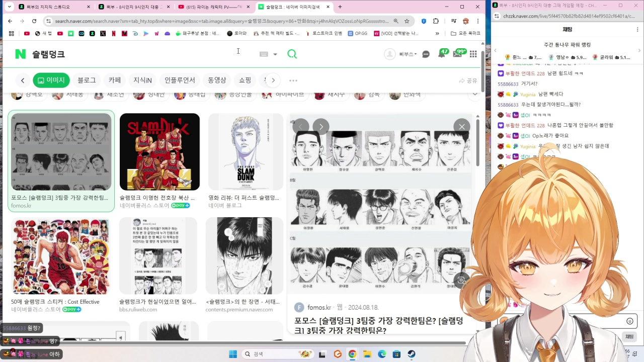Select the 이미지 search tab
This screenshot has width=644, height=362.
(x=51, y=80)
